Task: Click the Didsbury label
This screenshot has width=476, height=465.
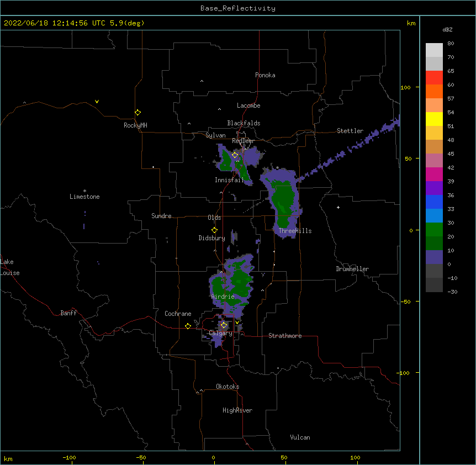Action: [212, 238]
